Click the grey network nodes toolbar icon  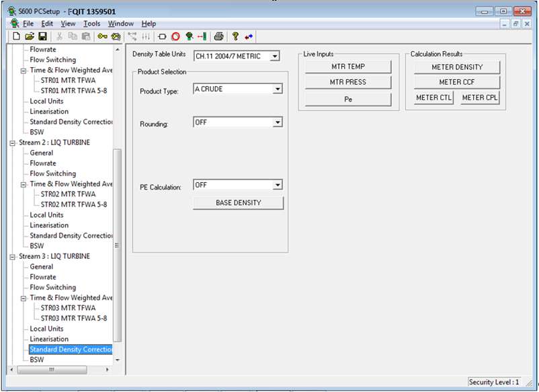(132, 36)
